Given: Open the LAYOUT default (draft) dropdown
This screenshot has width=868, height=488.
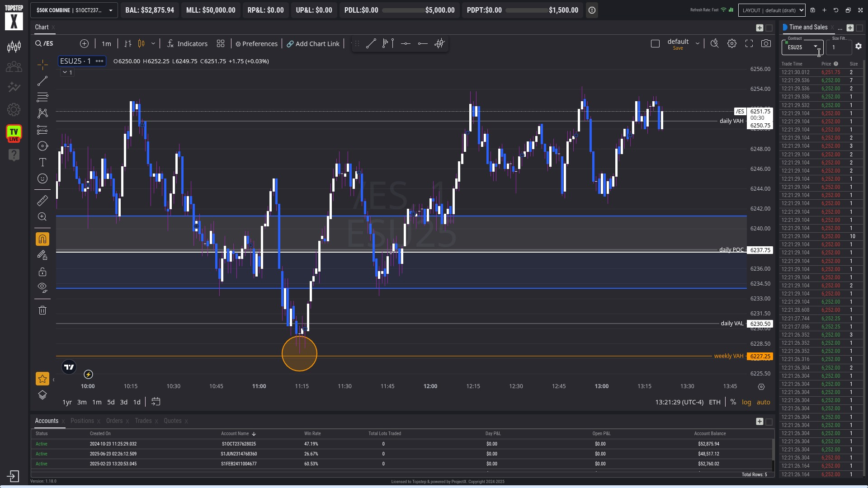Looking at the screenshot, I should pyautogui.click(x=772, y=10).
